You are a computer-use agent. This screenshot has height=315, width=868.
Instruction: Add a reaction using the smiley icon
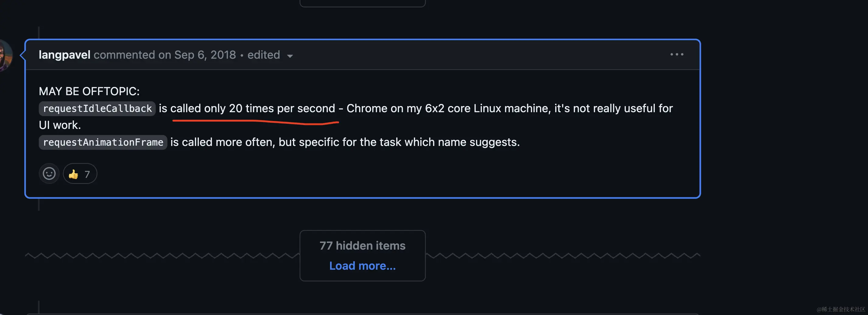(x=49, y=174)
